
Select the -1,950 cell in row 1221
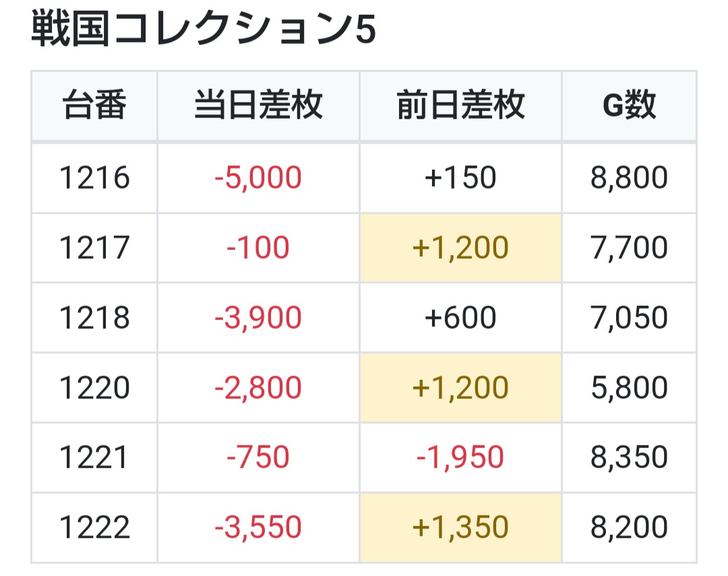click(460, 457)
